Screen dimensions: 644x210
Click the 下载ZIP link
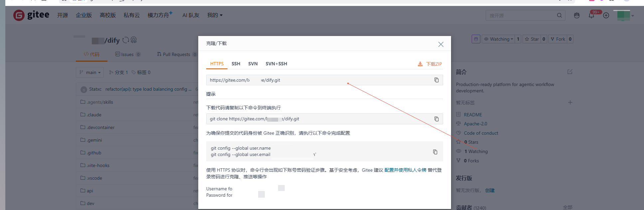tap(434, 64)
